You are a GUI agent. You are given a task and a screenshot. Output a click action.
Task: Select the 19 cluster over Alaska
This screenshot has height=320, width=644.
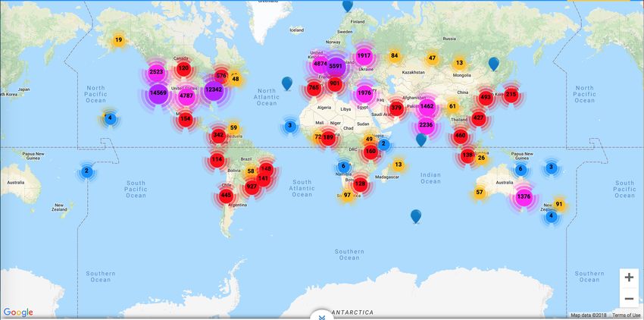pos(118,40)
